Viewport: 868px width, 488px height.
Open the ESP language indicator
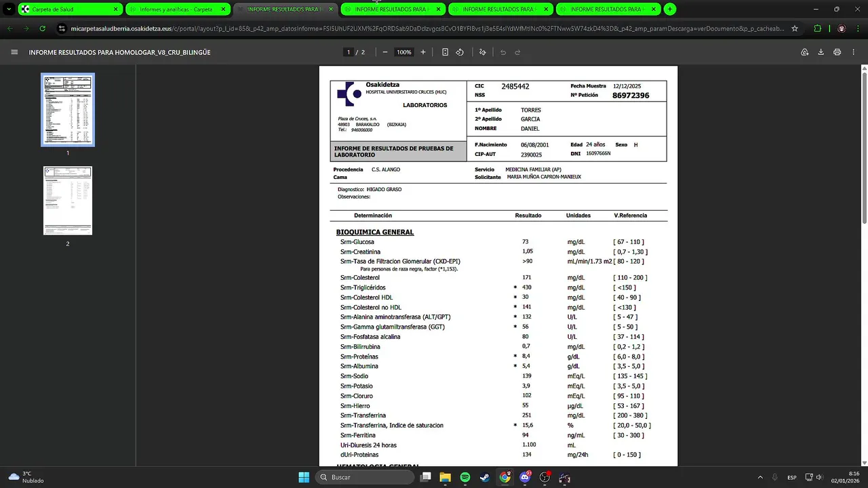click(x=792, y=477)
